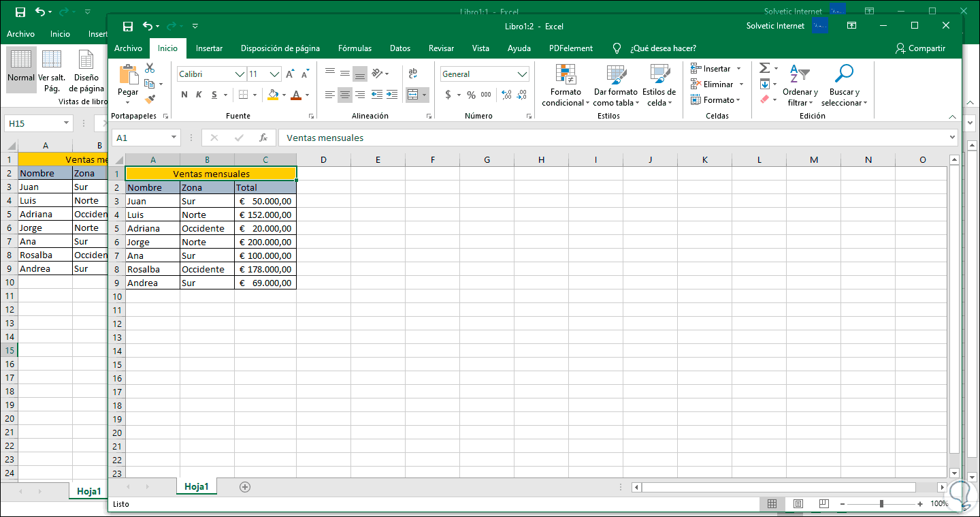The width and height of the screenshot is (980, 517).
Task: Toggle bold formatting (N)
Action: [x=184, y=95]
